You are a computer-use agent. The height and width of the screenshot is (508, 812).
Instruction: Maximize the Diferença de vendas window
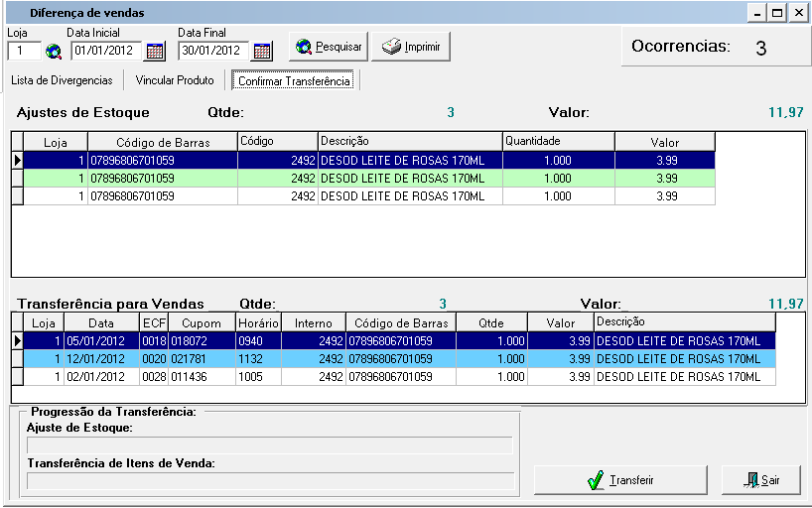pos(777,13)
